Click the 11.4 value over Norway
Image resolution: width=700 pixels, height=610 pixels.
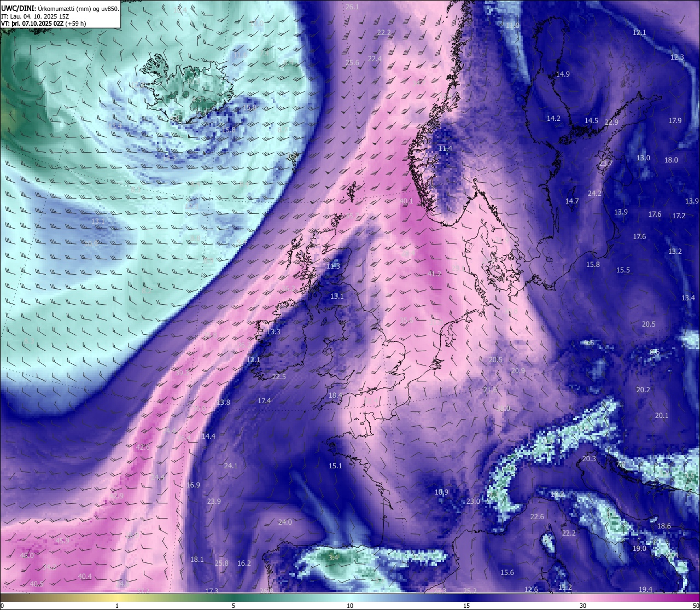pyautogui.click(x=445, y=149)
